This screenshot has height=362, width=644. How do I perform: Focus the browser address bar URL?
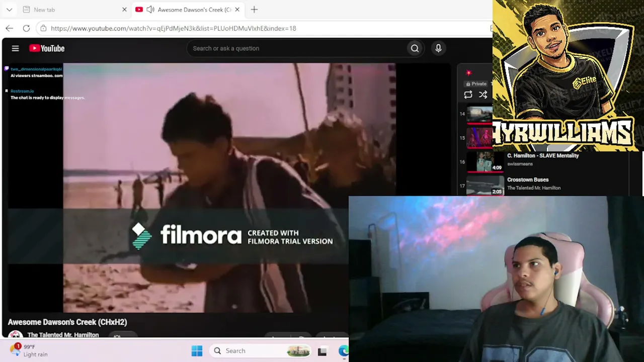pos(173,28)
